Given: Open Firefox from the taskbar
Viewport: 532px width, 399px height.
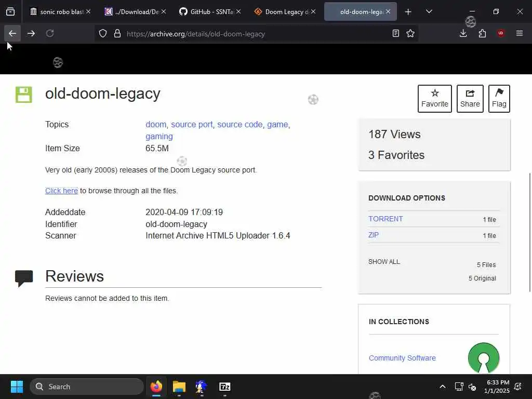Looking at the screenshot, I should [156, 387].
